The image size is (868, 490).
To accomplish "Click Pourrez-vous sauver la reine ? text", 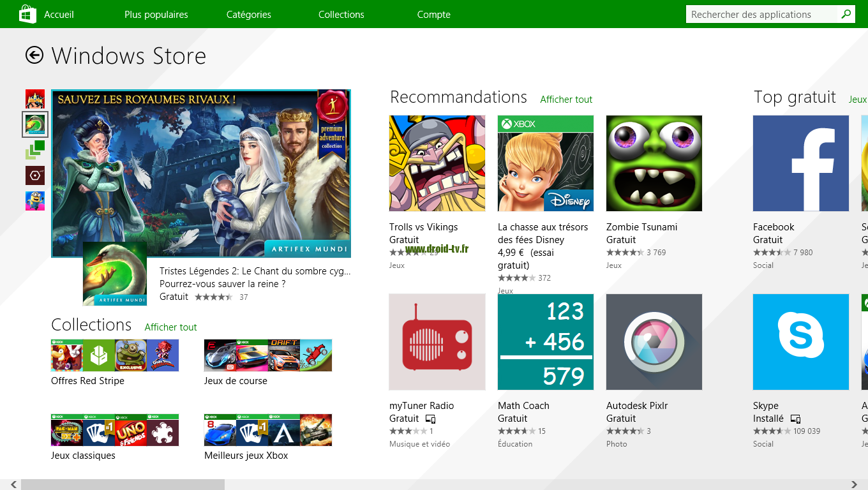I will point(222,284).
